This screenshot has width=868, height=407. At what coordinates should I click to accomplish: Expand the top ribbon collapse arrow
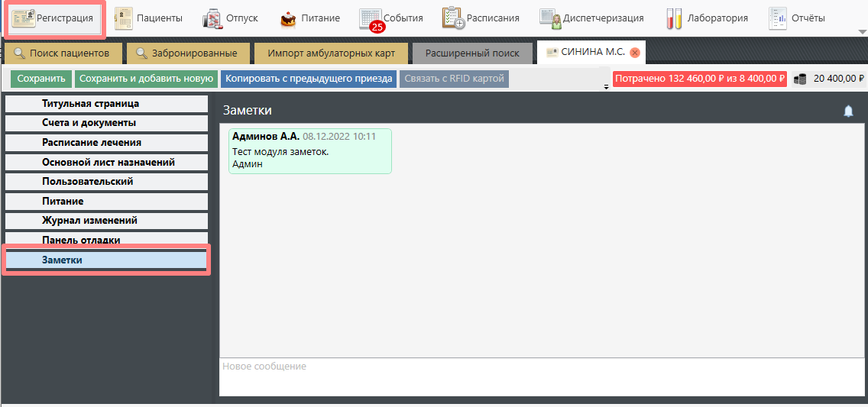[x=862, y=32]
